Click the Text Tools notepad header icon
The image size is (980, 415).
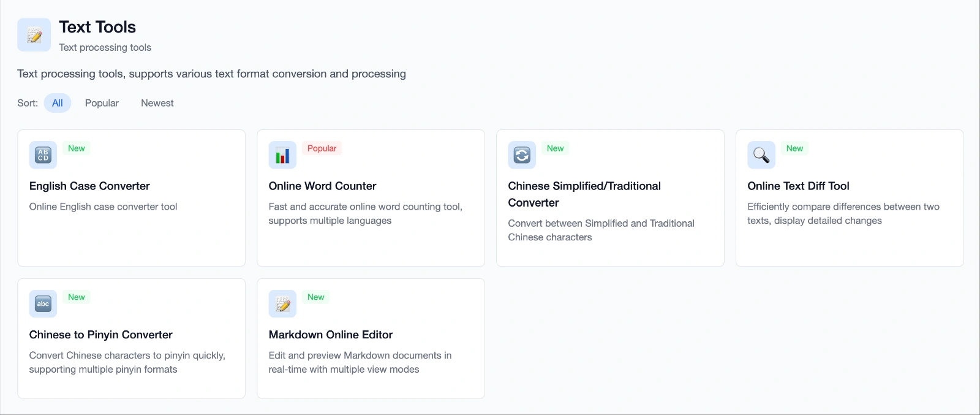(x=34, y=35)
